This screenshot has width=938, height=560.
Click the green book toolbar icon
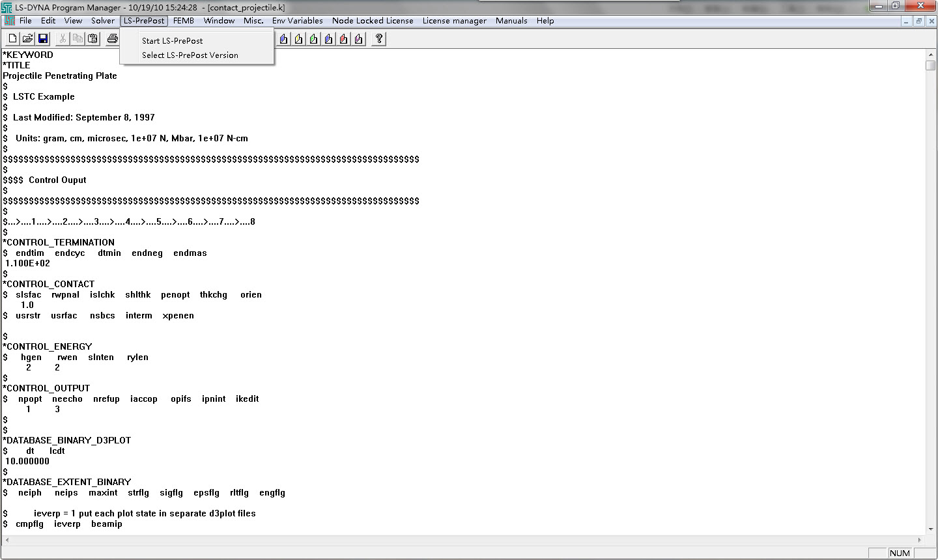coord(313,39)
